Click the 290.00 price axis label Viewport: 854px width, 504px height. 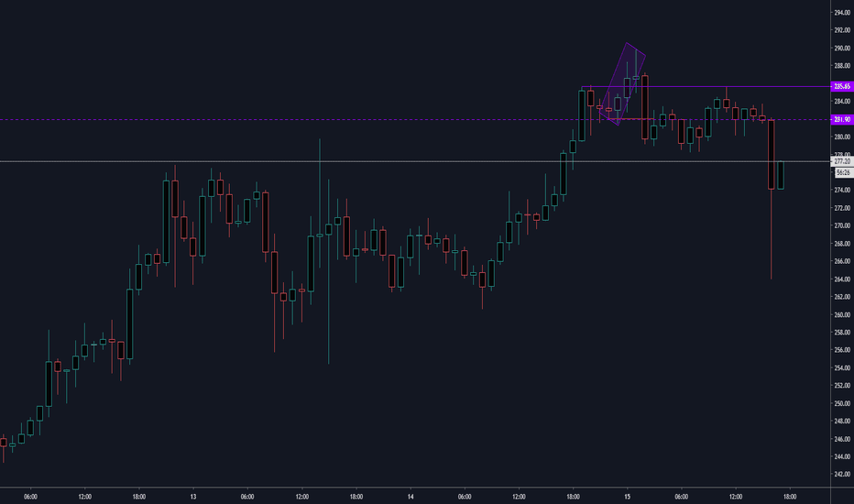(842, 49)
